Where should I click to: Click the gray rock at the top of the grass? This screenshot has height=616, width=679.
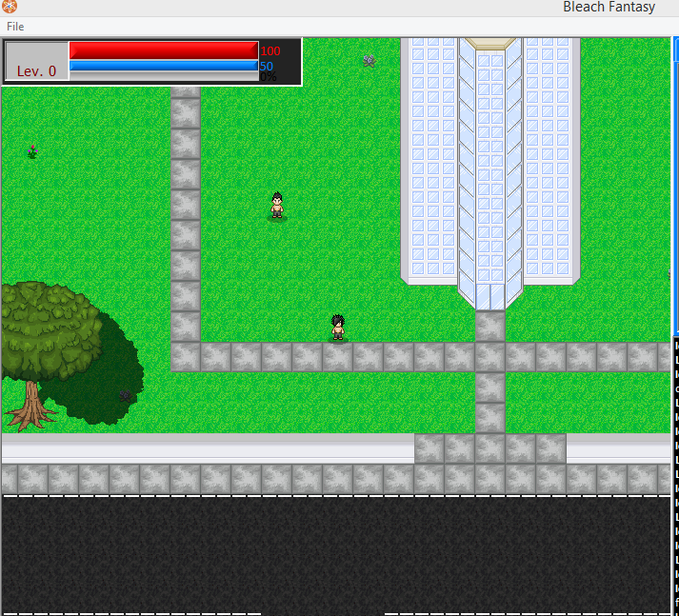tap(369, 61)
